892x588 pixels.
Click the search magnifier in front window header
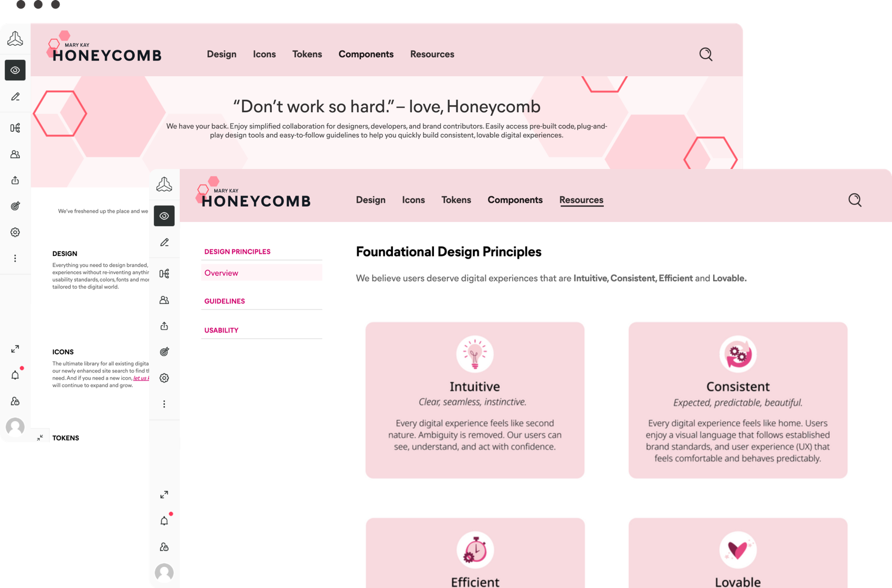[855, 200]
